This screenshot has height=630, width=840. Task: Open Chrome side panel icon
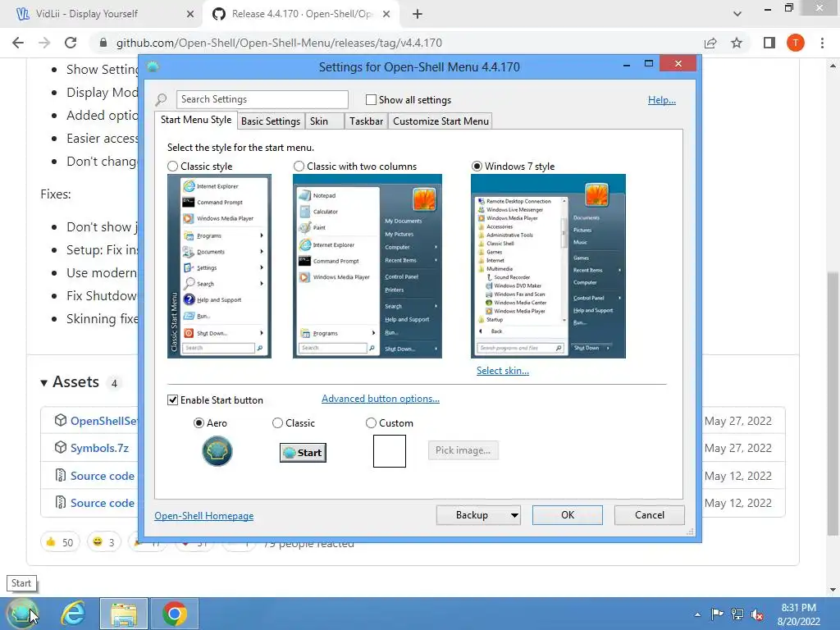pyautogui.click(x=769, y=43)
